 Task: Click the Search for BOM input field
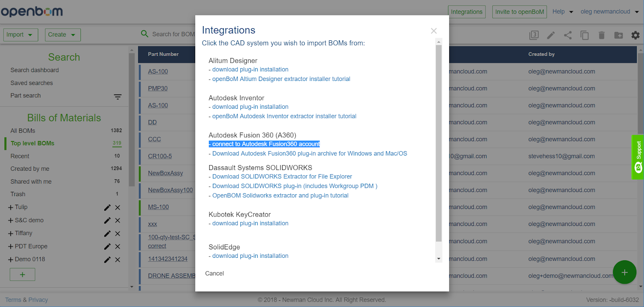click(173, 34)
